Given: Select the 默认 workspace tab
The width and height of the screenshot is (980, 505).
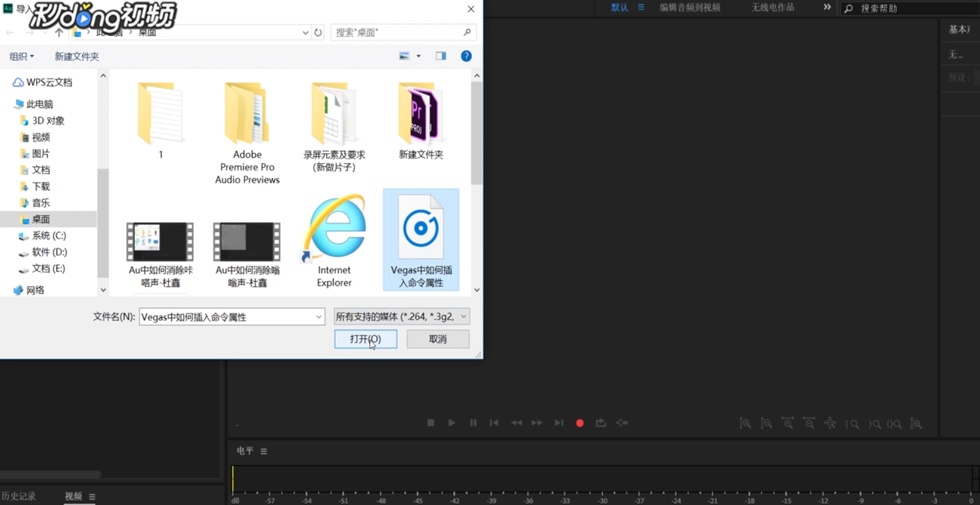Looking at the screenshot, I should coord(619,7).
